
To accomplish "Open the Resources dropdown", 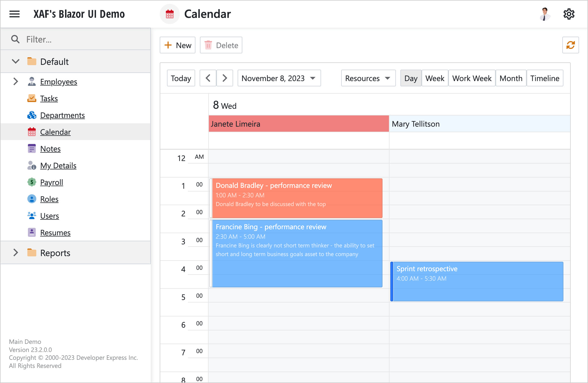I will click(x=368, y=78).
